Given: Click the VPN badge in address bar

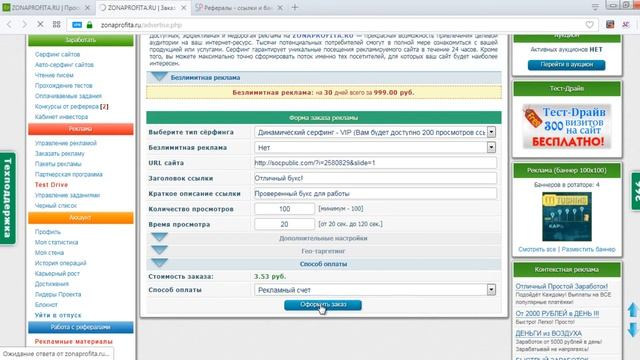Looking at the screenshot, I should coord(77,25).
